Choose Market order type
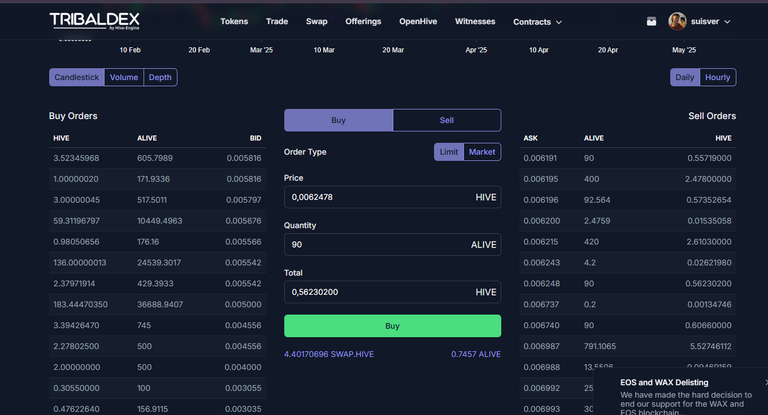This screenshot has width=768, height=415. pyautogui.click(x=482, y=152)
